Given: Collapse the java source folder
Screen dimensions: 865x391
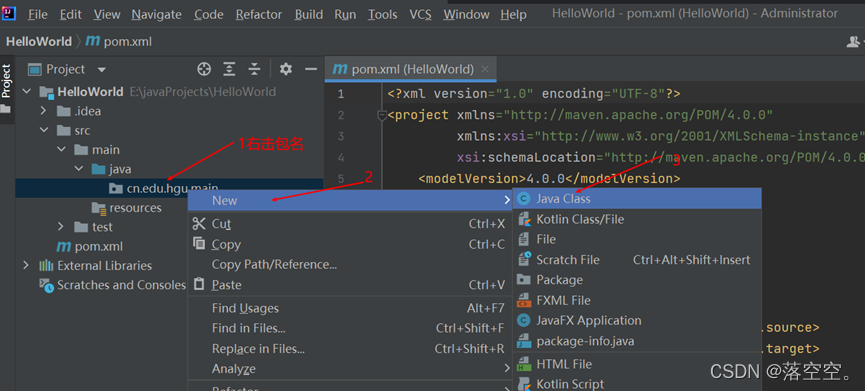Looking at the screenshot, I should coord(79,169).
